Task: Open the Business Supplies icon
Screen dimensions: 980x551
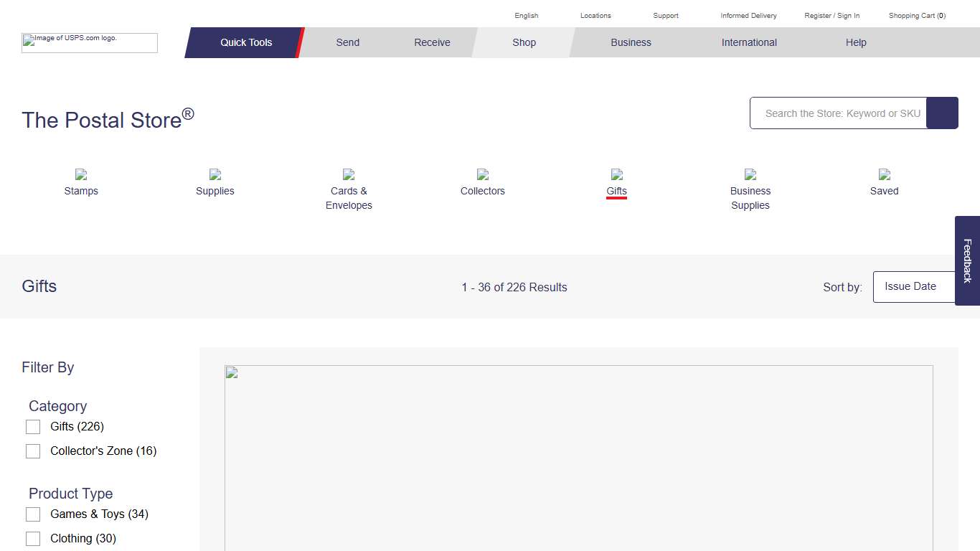Action: [x=750, y=174]
